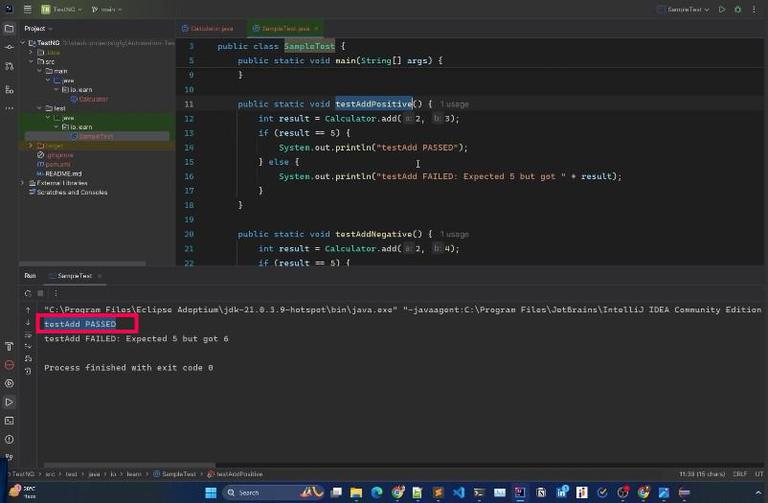This screenshot has height=503, width=768.
Task: Collapse the main folder
Action: [x=39, y=71]
